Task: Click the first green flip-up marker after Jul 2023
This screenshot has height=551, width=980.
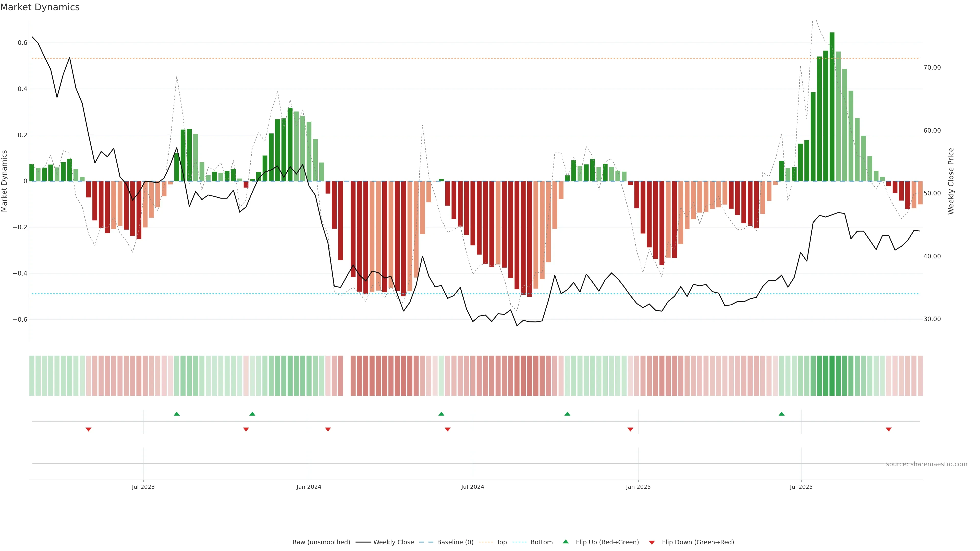Action: (x=177, y=414)
